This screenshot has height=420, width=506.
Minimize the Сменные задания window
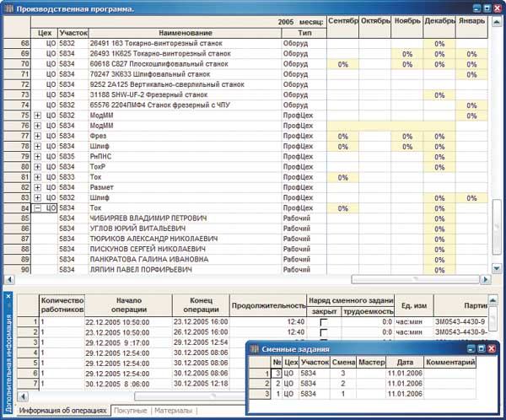click(x=471, y=348)
